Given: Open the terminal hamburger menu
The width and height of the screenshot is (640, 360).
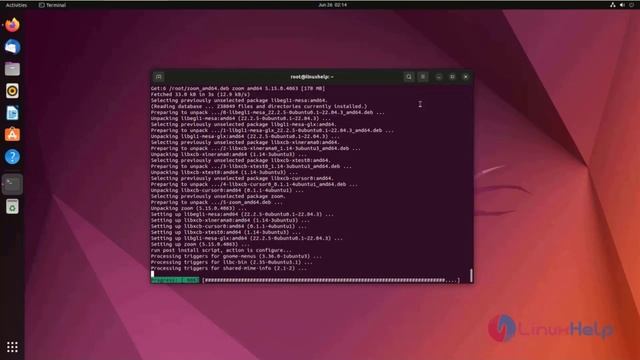Looking at the screenshot, I should point(423,77).
